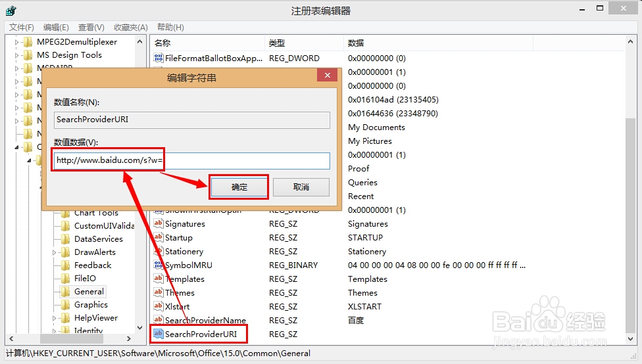Screen dimensions: 642x364
Task: Click the registry path in status bar
Action: [158, 353]
